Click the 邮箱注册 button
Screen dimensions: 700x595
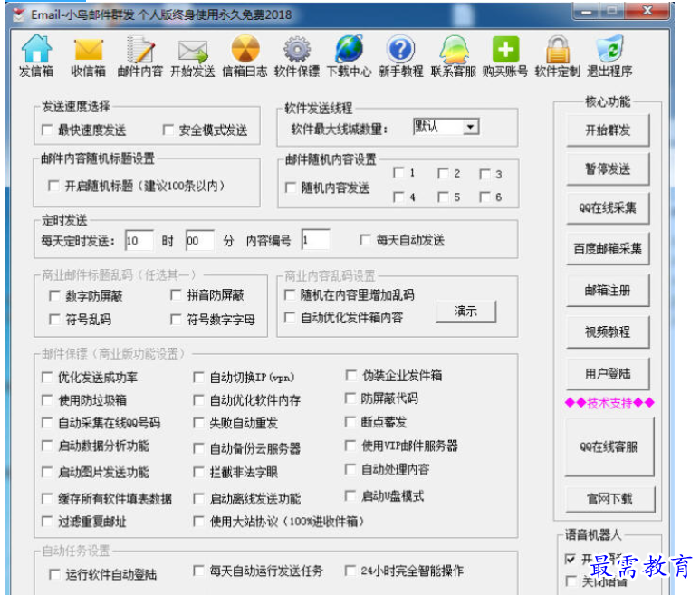[608, 291]
